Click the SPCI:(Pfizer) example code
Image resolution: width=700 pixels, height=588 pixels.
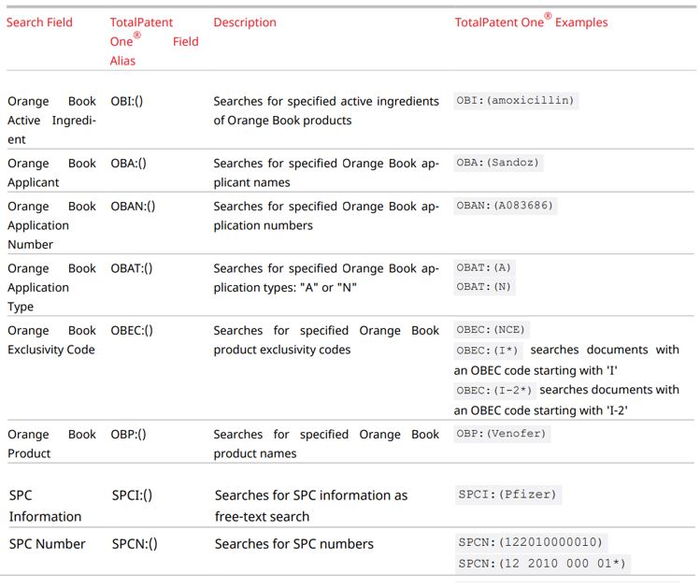(x=508, y=495)
